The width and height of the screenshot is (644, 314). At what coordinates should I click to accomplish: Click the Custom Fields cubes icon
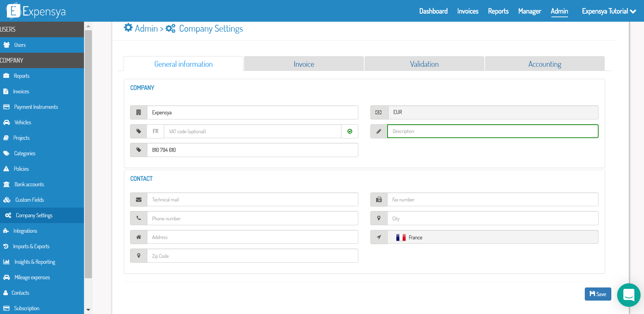click(7, 200)
